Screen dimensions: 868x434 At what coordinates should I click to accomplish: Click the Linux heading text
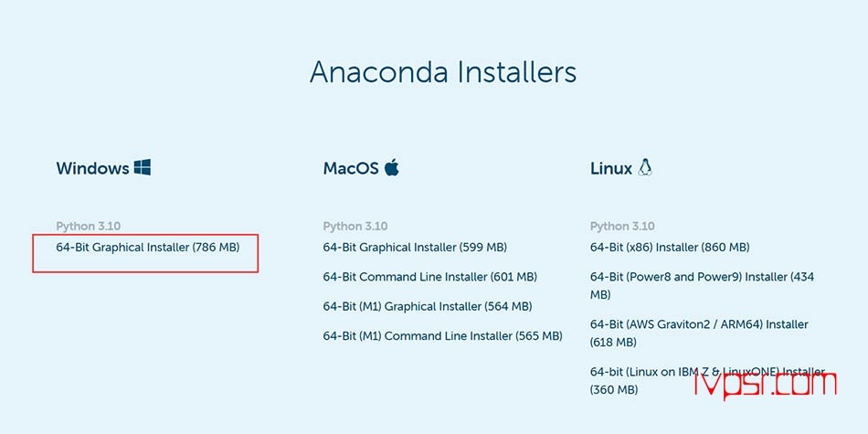611,168
